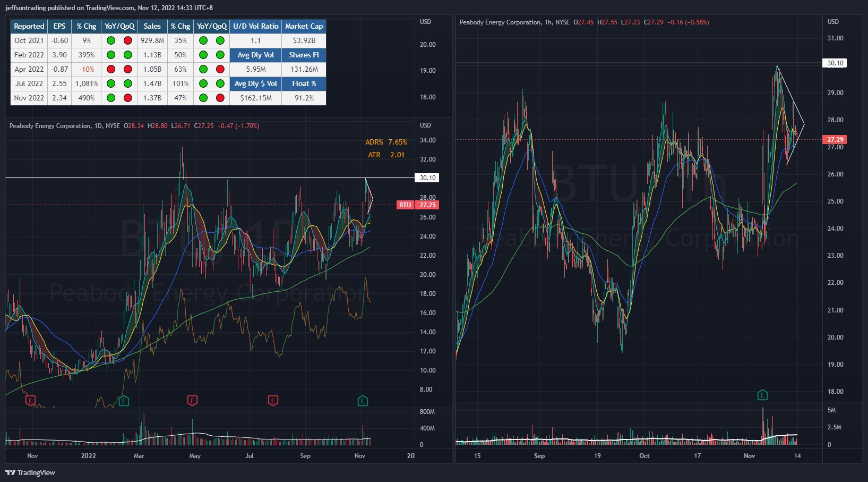Select the Avg Dly Vol header cell
This screenshot has width=868, height=482.
click(x=255, y=55)
